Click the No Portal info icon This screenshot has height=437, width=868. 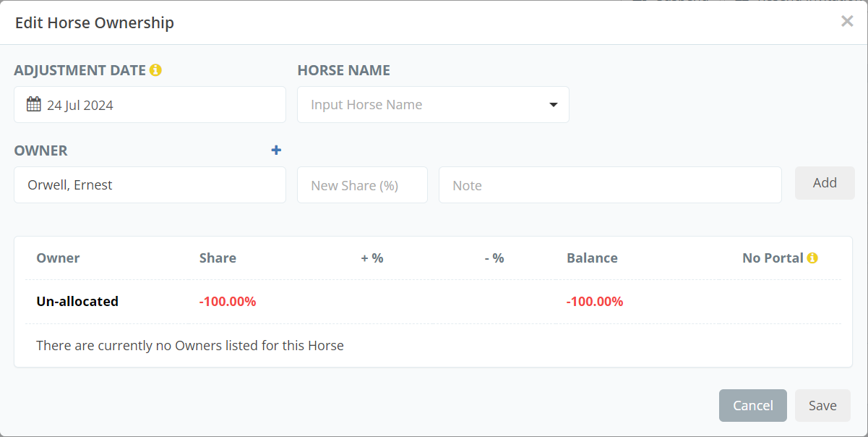812,258
